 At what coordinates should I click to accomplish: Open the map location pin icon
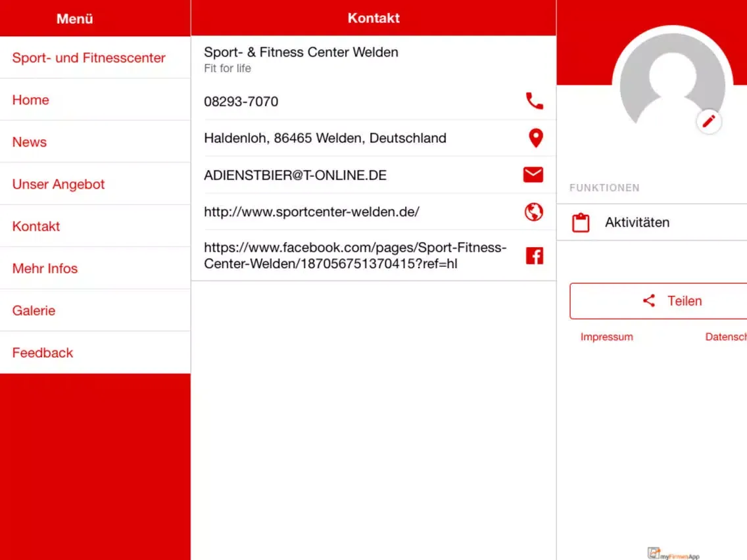pyautogui.click(x=535, y=138)
